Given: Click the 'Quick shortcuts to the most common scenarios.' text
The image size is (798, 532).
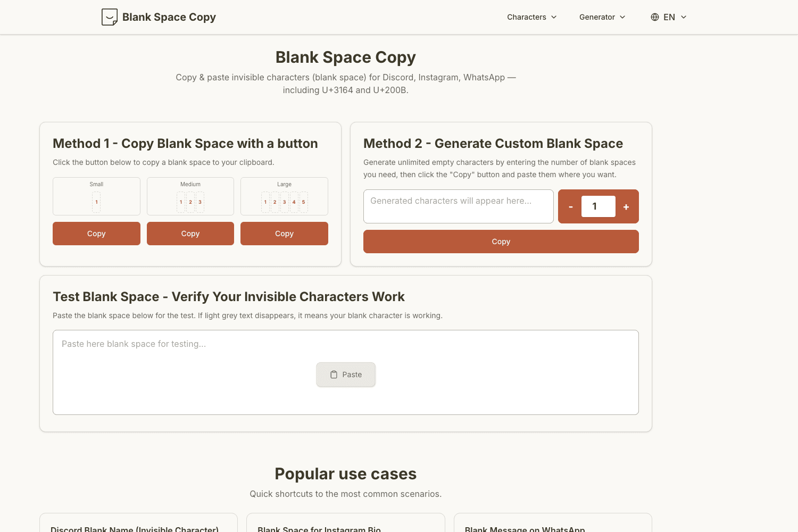Looking at the screenshot, I should (x=346, y=494).
